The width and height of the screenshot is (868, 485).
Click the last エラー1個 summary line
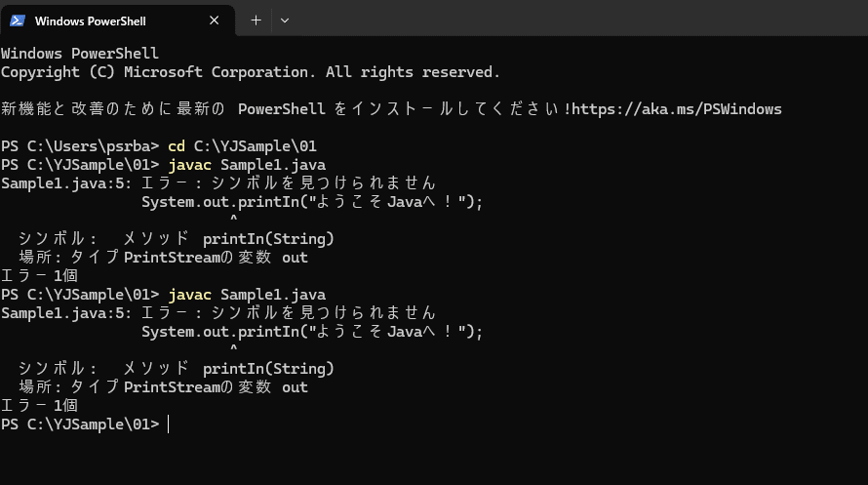(x=39, y=405)
